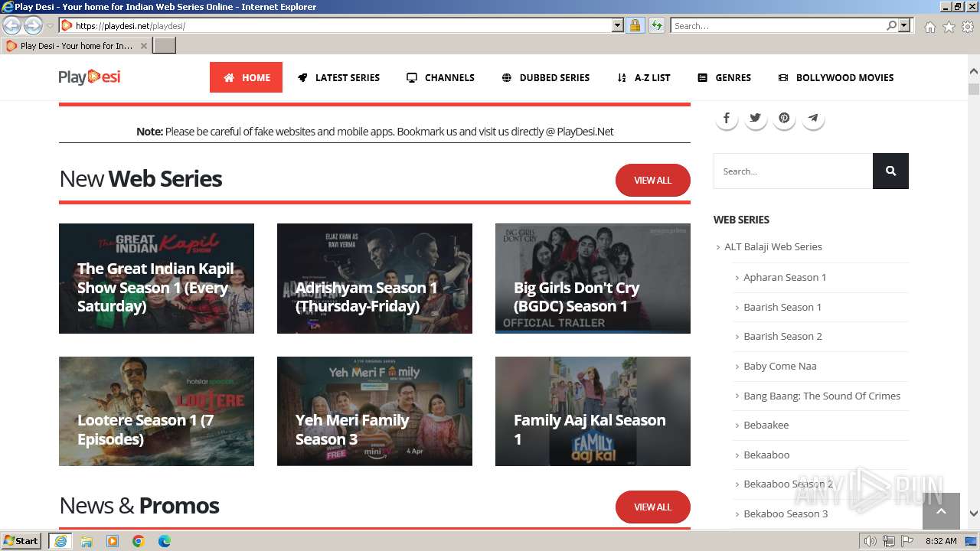Go back with the browser Back arrow
The image size is (980, 551).
12,25
